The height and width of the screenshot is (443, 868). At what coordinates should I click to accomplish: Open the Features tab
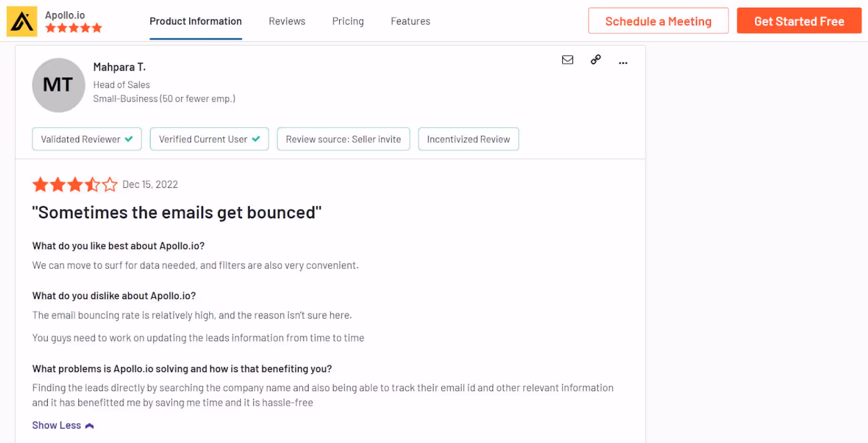(410, 22)
